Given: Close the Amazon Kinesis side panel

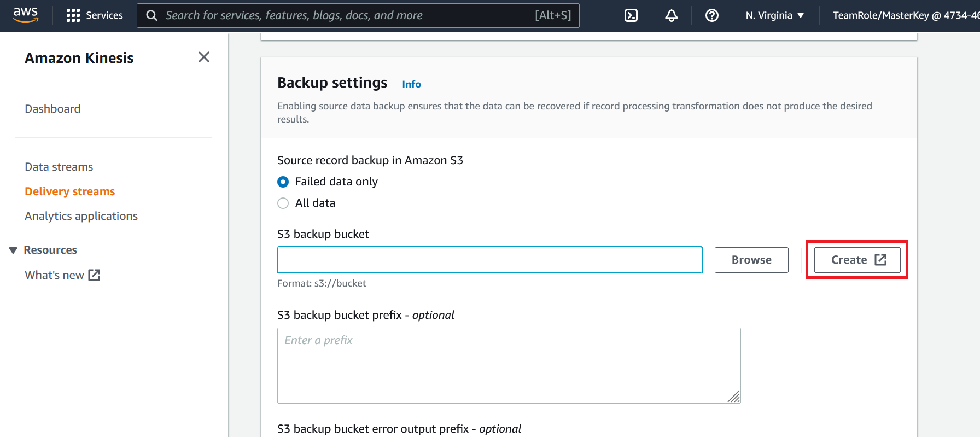Looking at the screenshot, I should point(204,57).
